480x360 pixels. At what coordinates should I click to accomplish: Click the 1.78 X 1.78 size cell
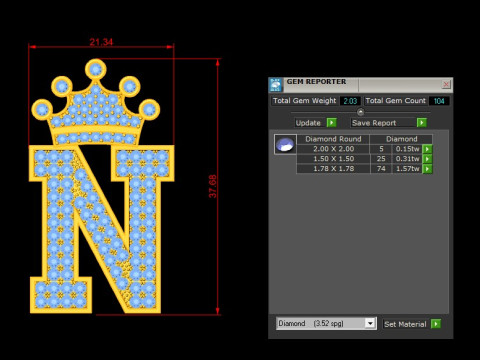(x=333, y=169)
